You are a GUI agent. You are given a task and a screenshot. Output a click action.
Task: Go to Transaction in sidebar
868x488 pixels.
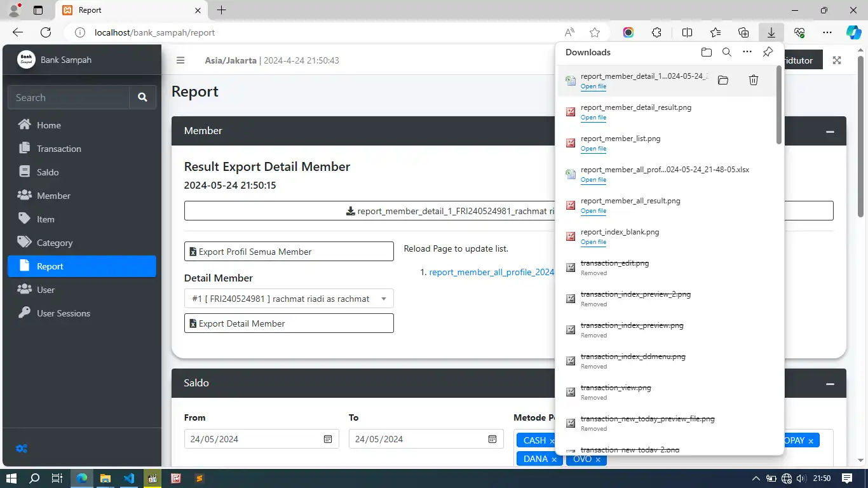click(58, 149)
